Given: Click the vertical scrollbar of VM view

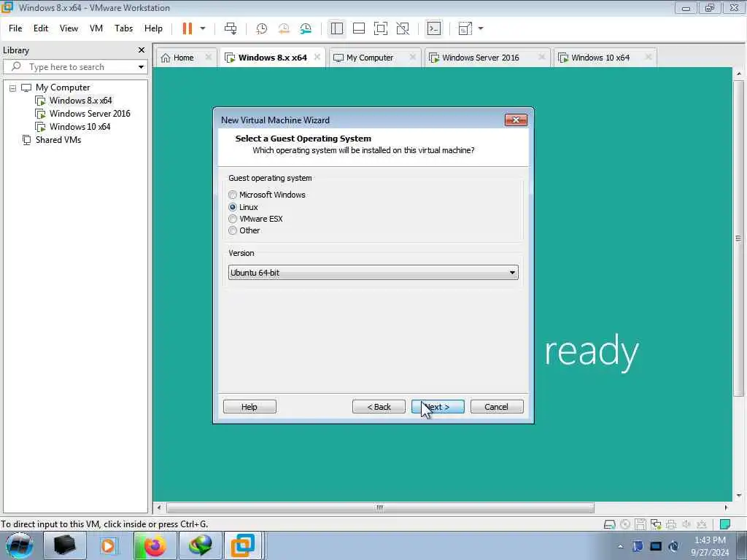Looking at the screenshot, I should (x=738, y=238).
